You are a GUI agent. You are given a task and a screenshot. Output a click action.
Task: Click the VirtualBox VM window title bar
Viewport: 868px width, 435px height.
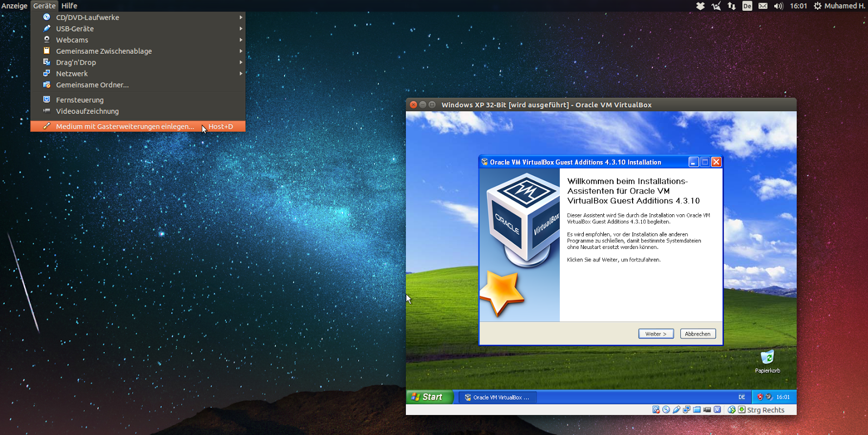coord(601,105)
